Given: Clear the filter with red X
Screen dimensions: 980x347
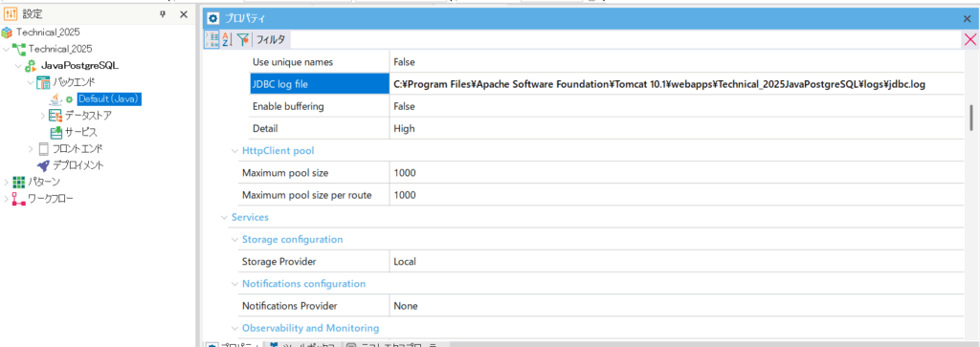Looking at the screenshot, I should coord(970,39).
